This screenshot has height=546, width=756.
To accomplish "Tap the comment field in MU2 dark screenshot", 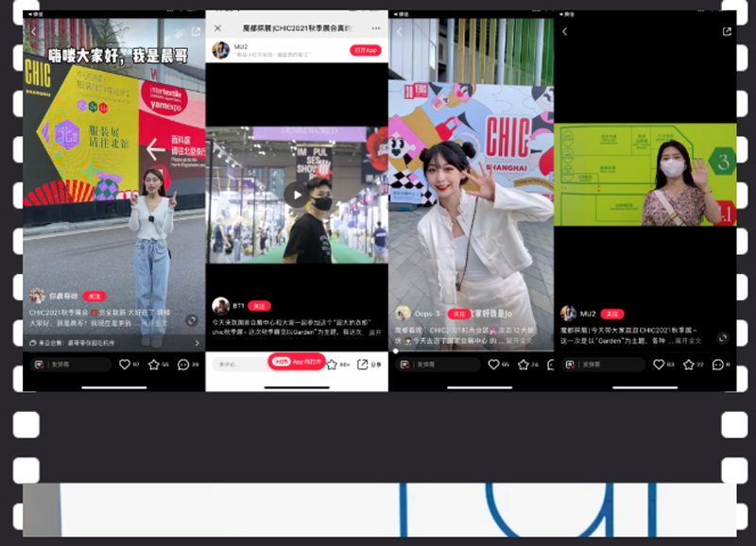I will tap(604, 365).
